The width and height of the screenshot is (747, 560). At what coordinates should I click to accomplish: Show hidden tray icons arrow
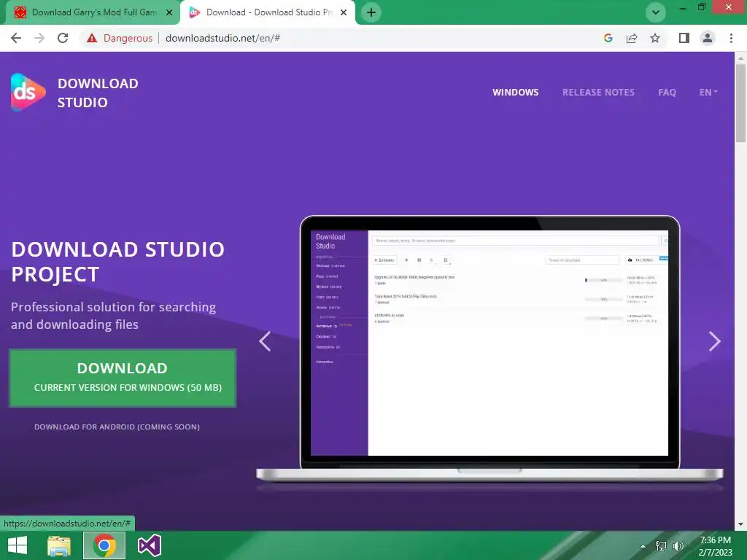(x=643, y=546)
